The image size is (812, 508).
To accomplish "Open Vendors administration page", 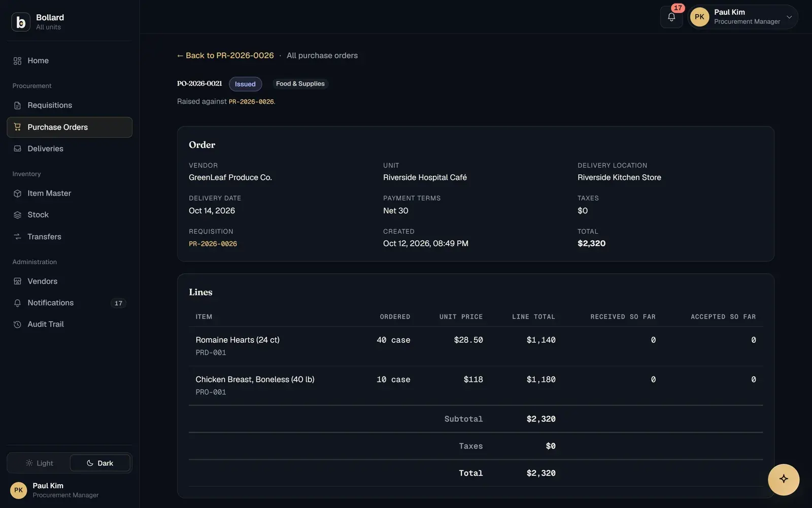I will [x=70, y=281].
